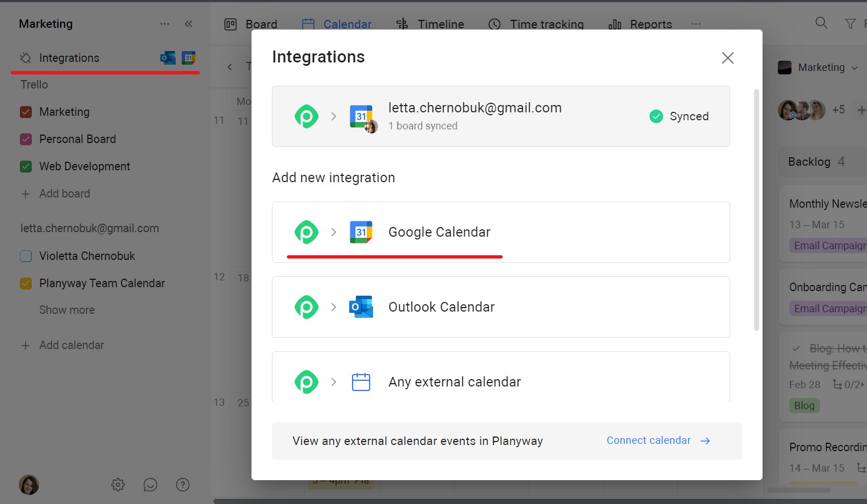Screen dimensions: 867x504
Task: Click the plus icon next to Add calendar
Action: tap(26, 346)
